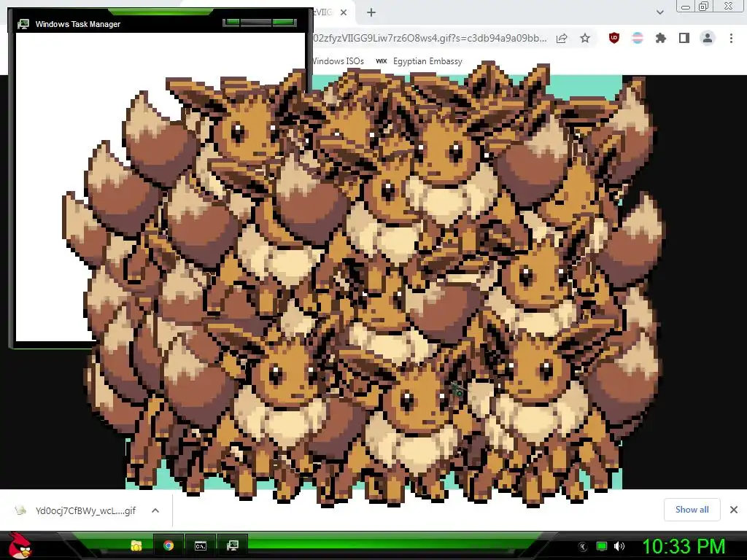The height and width of the screenshot is (560, 747).
Task: Expand the download item options chevron
Action: (x=155, y=510)
